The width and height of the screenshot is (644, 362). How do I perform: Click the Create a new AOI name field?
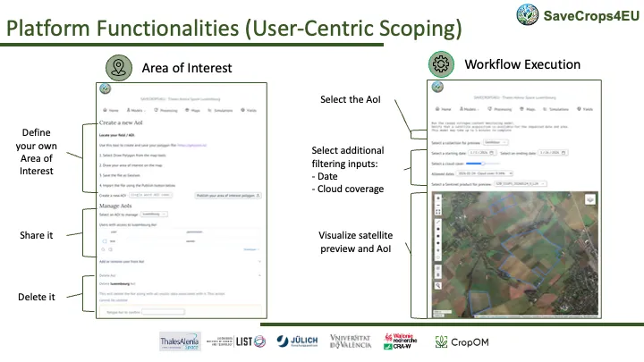[x=151, y=195]
